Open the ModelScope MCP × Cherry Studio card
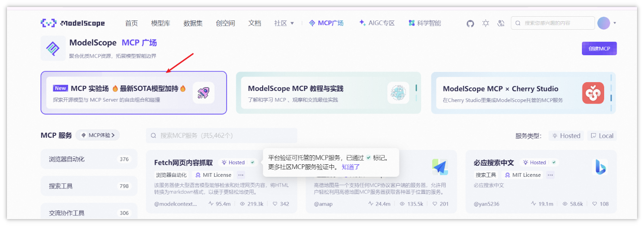Image resolution: width=644 pixels, height=226 pixels. pyautogui.click(x=524, y=93)
